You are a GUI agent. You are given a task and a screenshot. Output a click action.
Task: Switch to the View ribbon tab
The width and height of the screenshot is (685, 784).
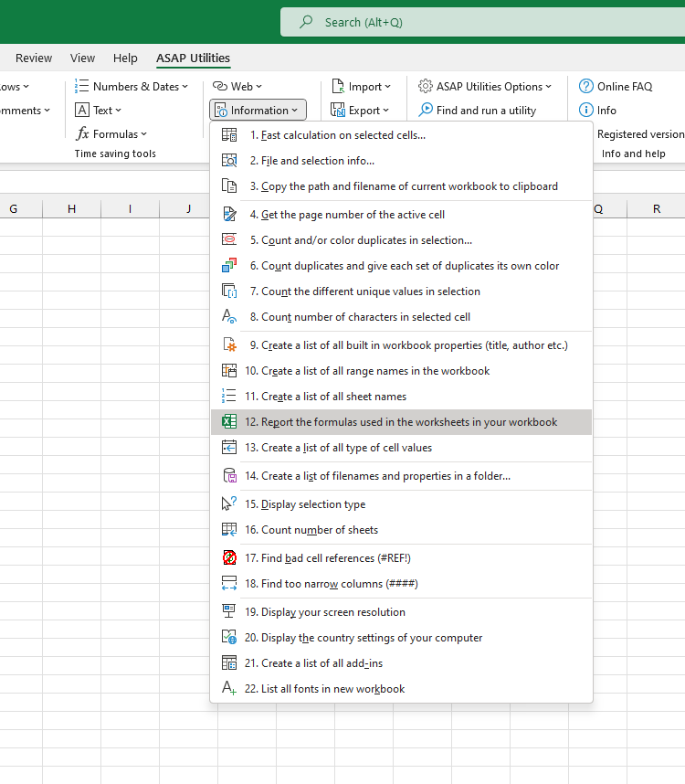tap(82, 58)
